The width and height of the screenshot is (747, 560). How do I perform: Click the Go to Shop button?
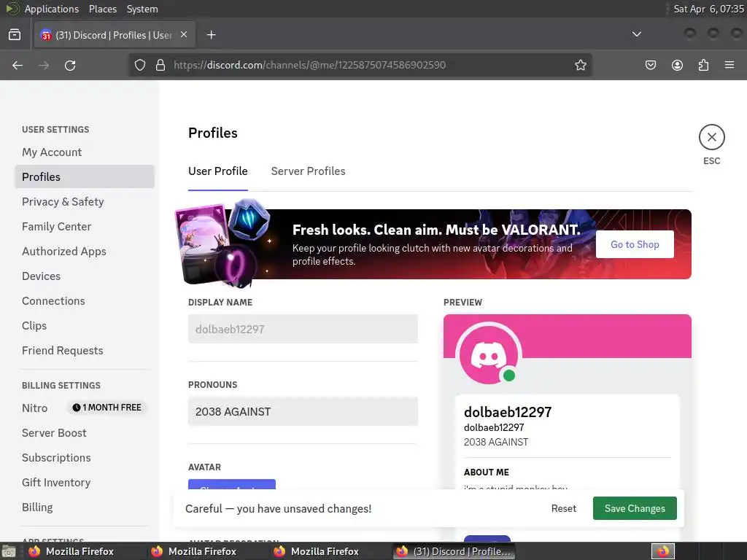[x=635, y=244]
